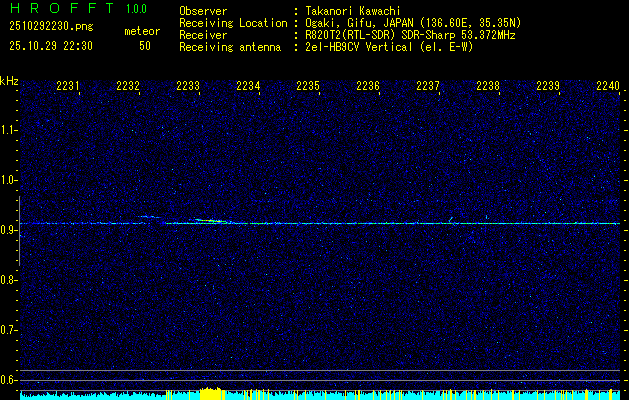Click the meteor count value 50
Image resolution: width=629 pixels, height=400 pixels.
tap(145, 46)
